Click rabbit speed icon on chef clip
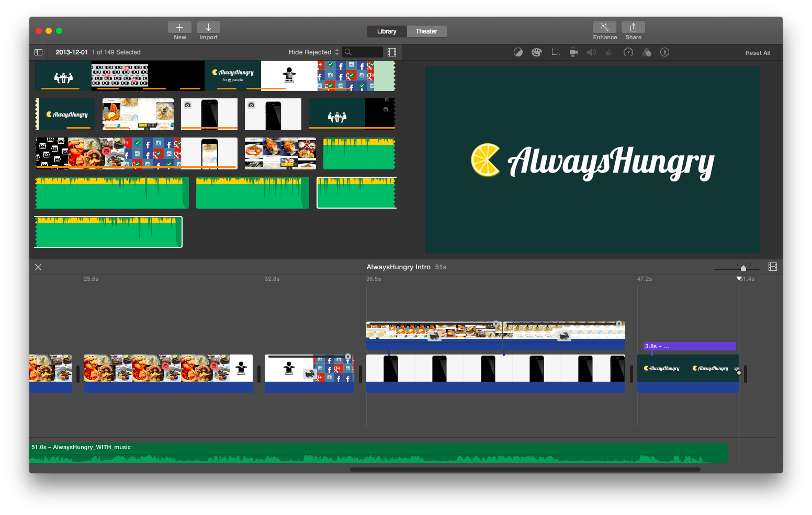 click(x=310, y=374)
